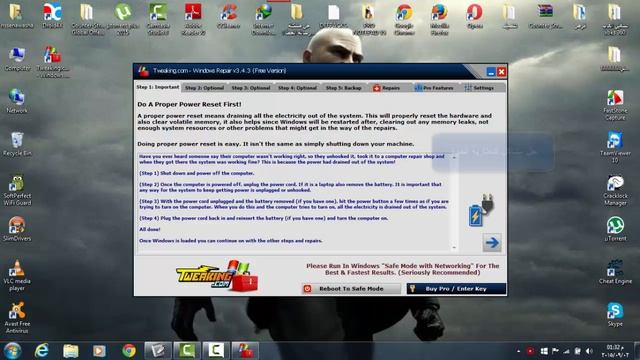Select the Cracklock Manager desktop icon
This screenshot has width=640, height=360.
[615, 190]
